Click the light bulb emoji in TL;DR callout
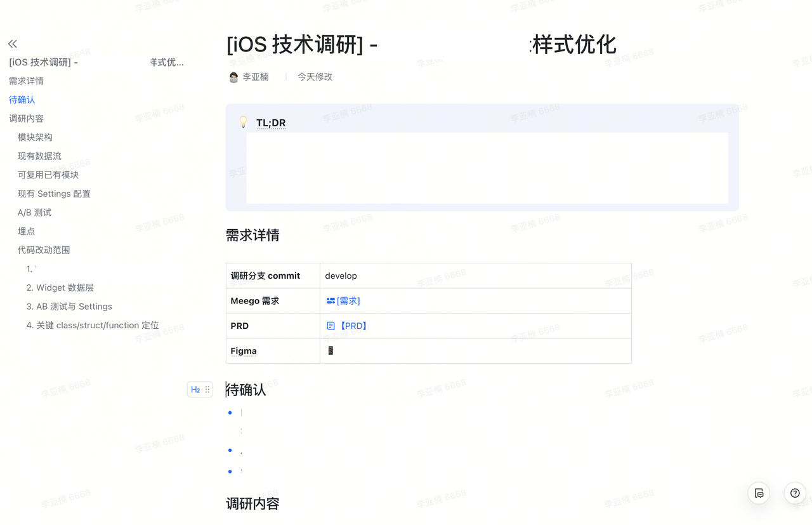The image size is (812, 525). pos(243,122)
